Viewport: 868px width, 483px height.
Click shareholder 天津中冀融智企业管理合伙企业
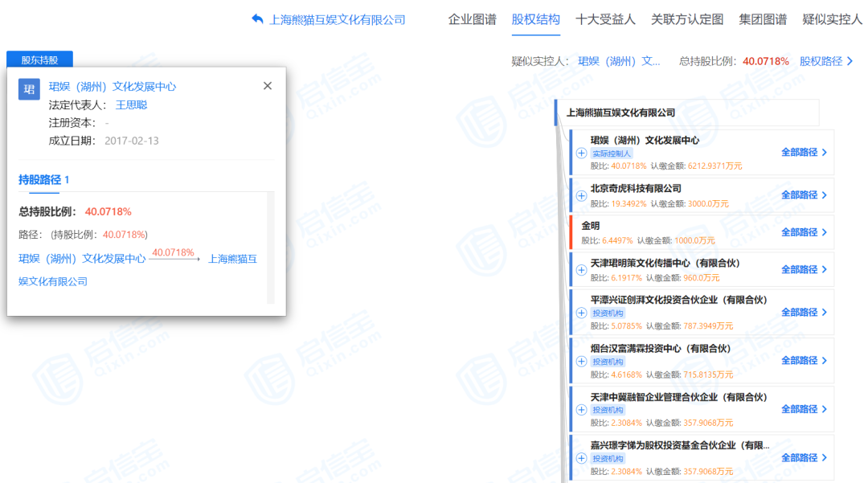click(678, 397)
